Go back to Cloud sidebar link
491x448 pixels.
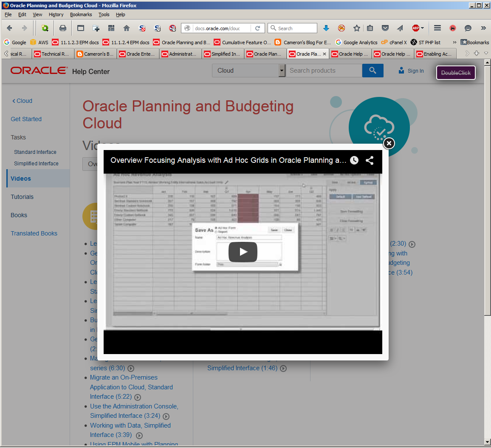(x=22, y=101)
